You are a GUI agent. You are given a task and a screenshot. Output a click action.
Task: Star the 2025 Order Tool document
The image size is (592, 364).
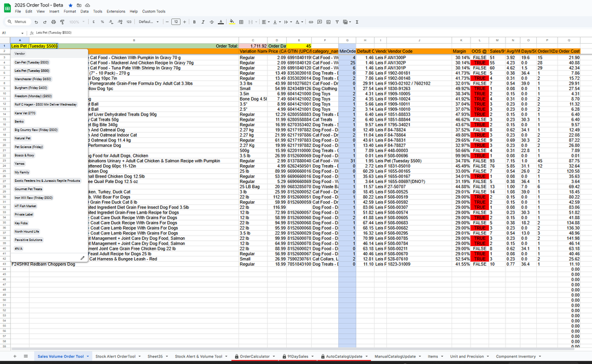coord(71,5)
